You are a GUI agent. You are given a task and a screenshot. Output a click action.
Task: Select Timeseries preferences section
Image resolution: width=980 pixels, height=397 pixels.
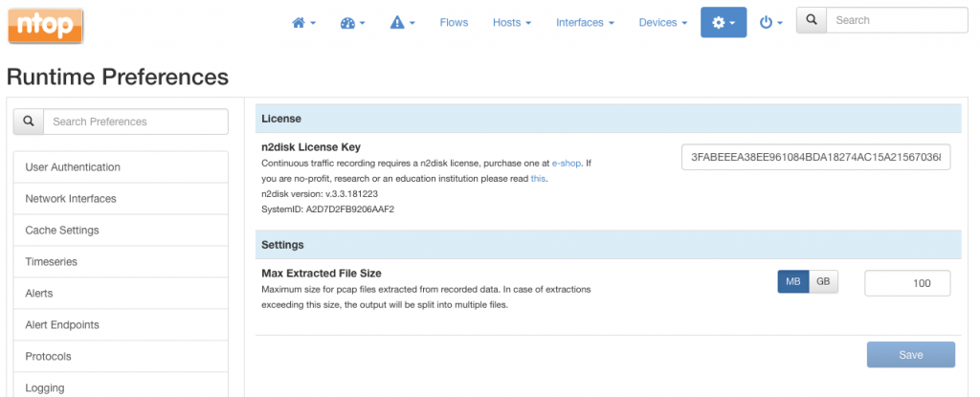coord(121,261)
